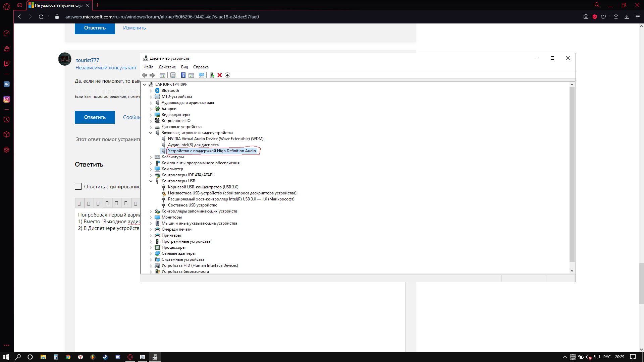This screenshot has width=644, height=362.
Task: Open the Действие menu in Device Manager
Action: (x=167, y=67)
